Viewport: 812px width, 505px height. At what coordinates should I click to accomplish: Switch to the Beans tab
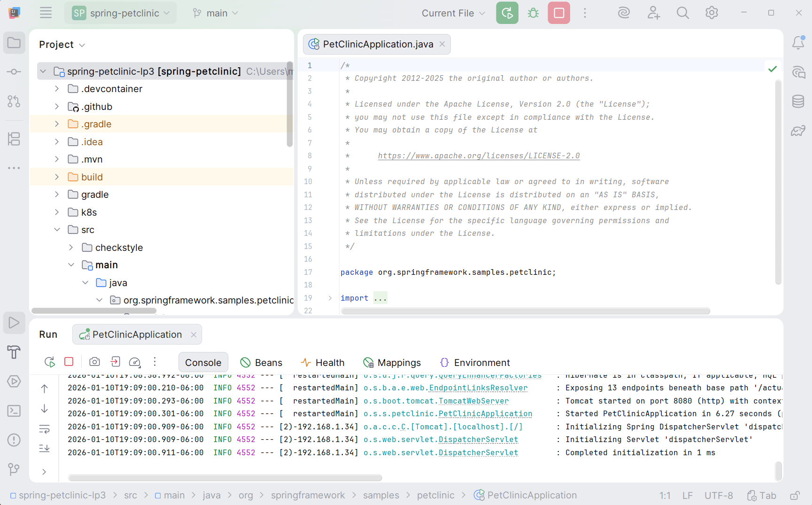(261, 362)
